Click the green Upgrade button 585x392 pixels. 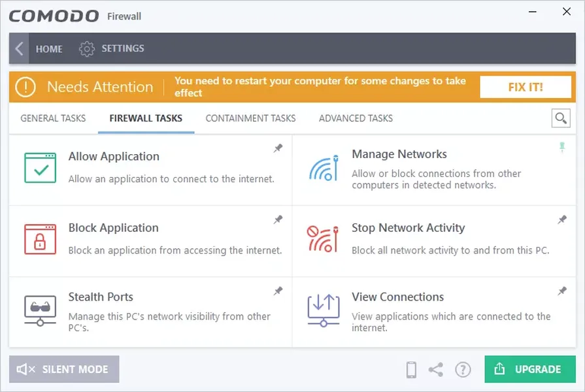point(529,369)
